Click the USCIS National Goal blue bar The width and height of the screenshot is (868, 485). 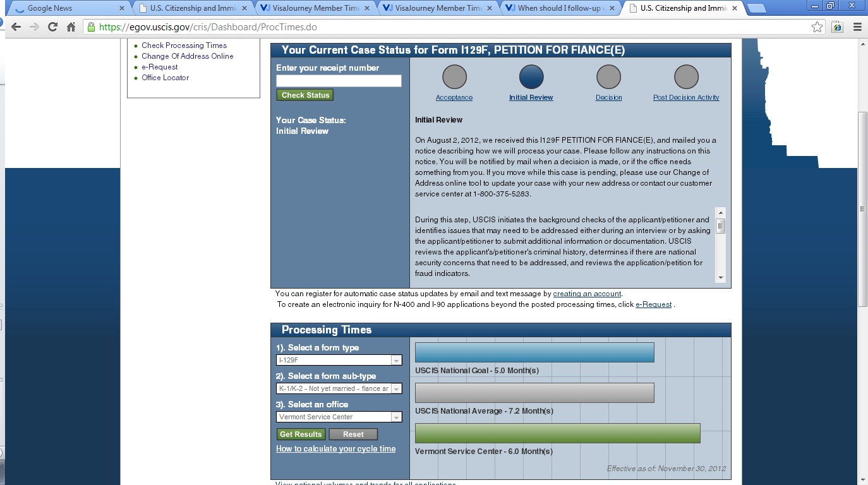click(534, 352)
